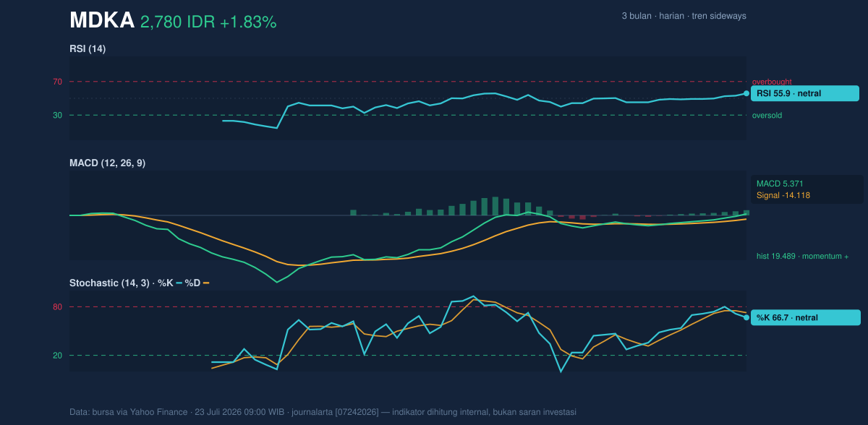The height and width of the screenshot is (425, 868).
Task: Click the oversold threshold label
Action: (767, 115)
